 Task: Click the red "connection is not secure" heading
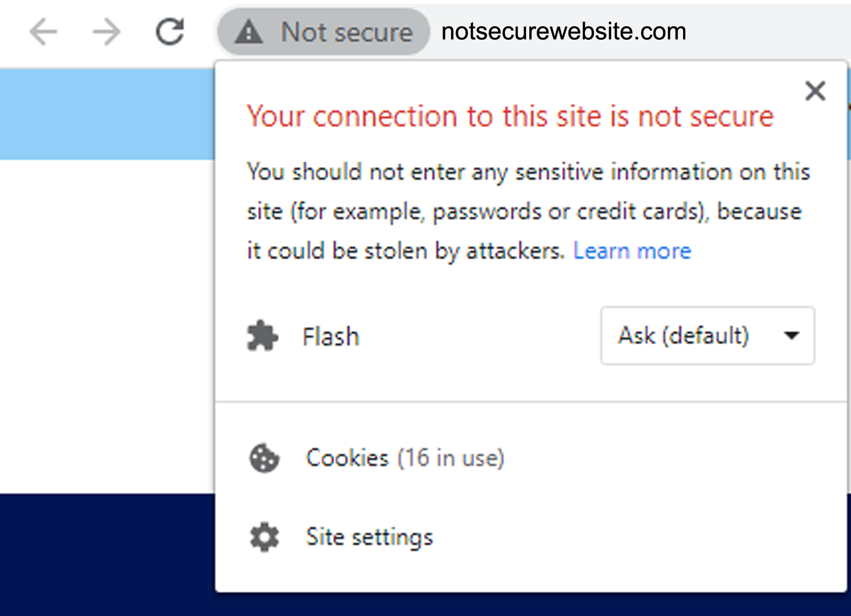pyautogui.click(x=509, y=116)
